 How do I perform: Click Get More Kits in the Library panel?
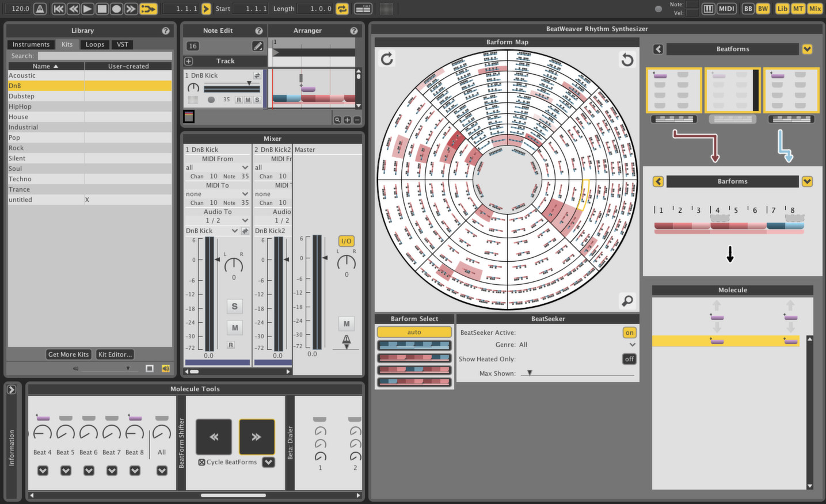(68, 354)
